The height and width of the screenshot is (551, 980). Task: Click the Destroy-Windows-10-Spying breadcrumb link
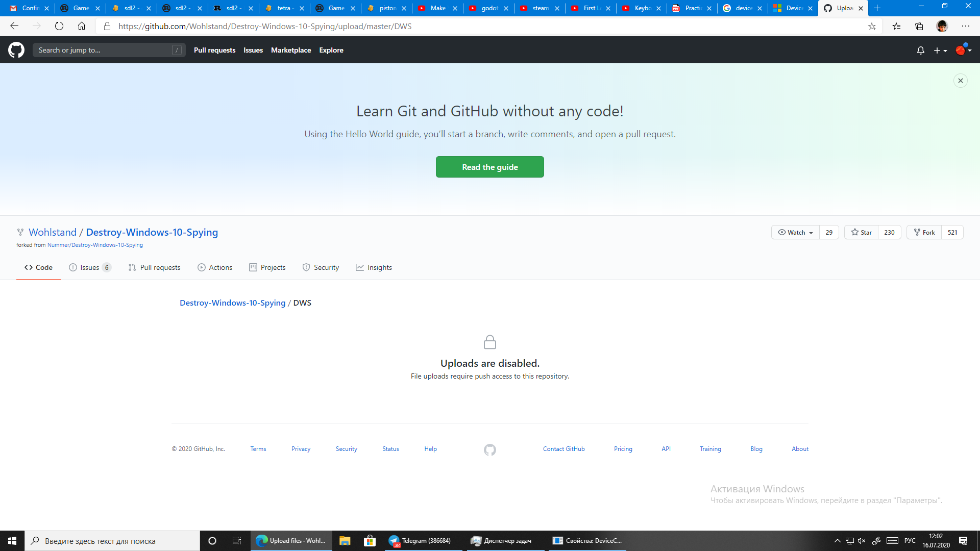(233, 303)
